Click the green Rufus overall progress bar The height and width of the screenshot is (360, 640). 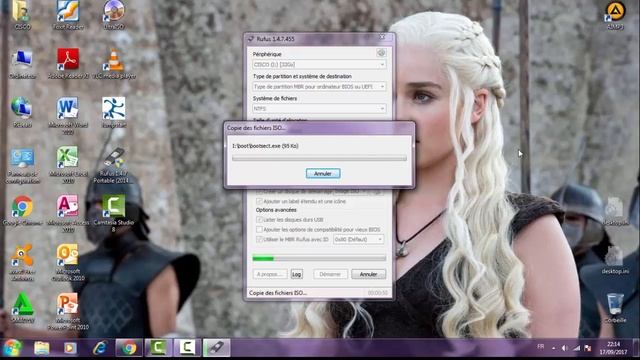[319, 258]
